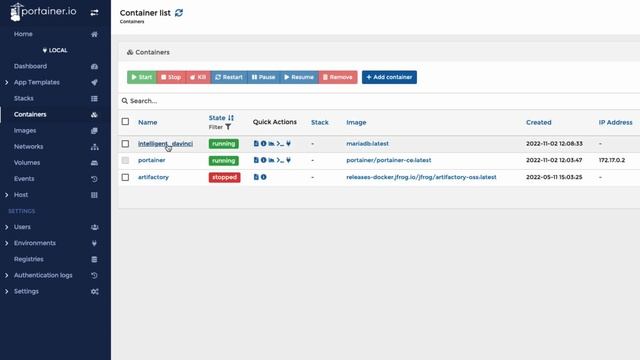The height and width of the screenshot is (360, 640).
Task: Open logs for the portainer container
Action: tap(256, 160)
